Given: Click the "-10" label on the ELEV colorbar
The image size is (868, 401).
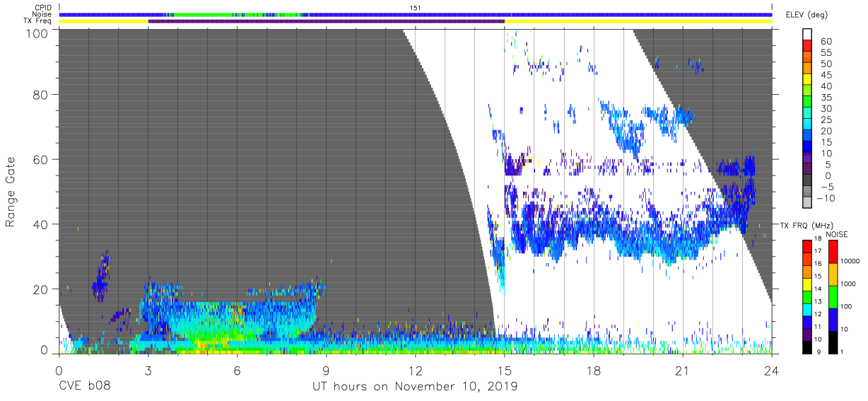Looking at the screenshot, I should (x=827, y=199).
